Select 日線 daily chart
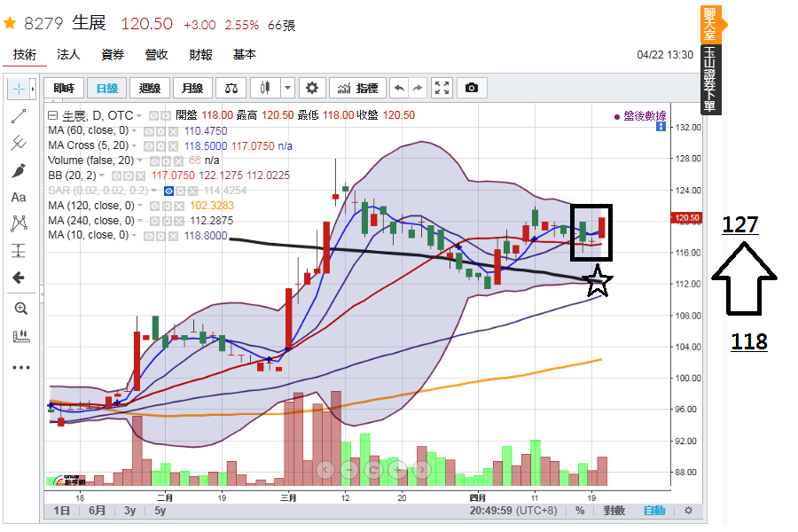798x532 pixels. coord(107,88)
